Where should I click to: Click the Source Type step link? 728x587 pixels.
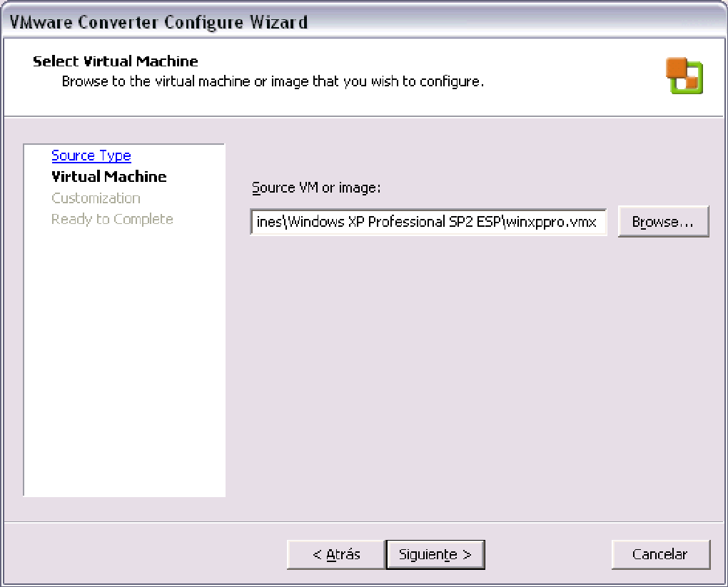(x=91, y=155)
